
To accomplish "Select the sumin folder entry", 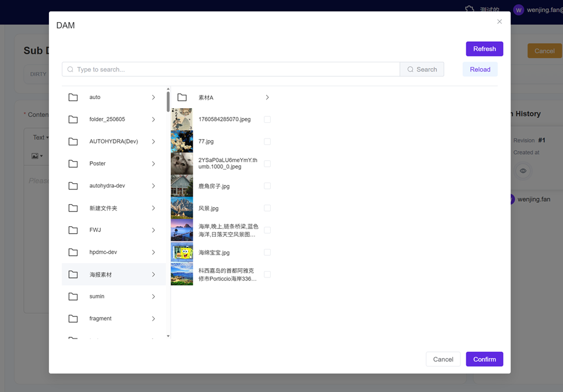I will point(97,297).
